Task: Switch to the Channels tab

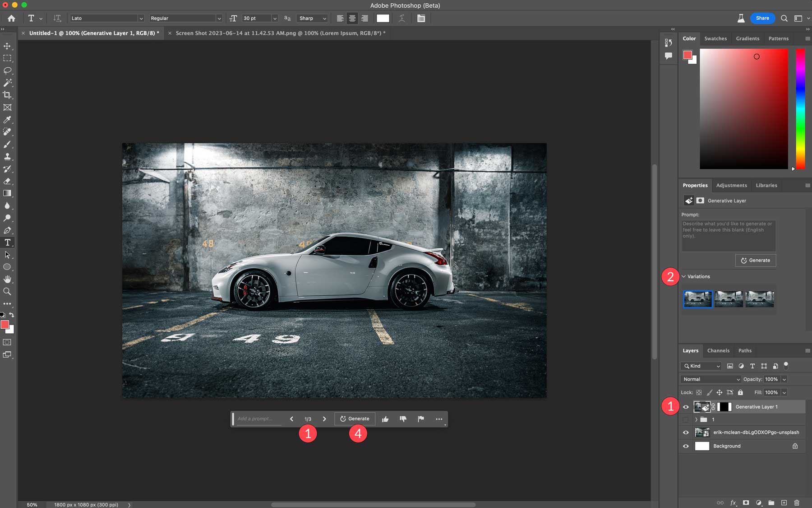Action: click(718, 350)
